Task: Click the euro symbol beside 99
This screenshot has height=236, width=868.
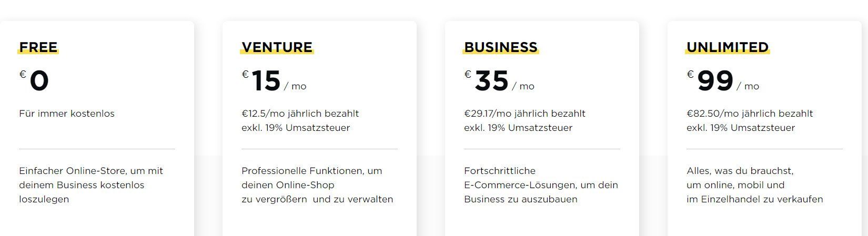Action: point(690,74)
